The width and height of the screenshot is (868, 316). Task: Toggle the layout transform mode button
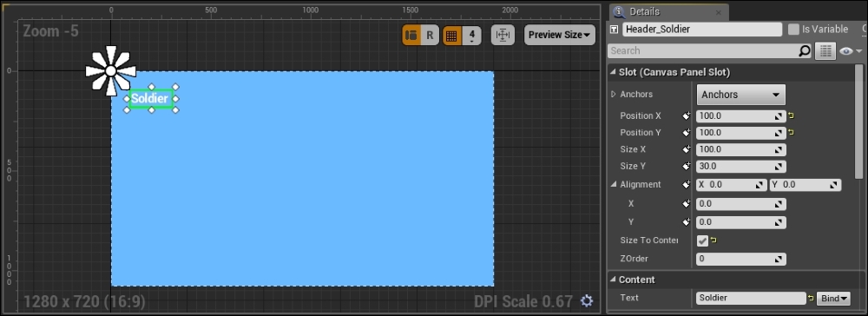click(x=411, y=36)
